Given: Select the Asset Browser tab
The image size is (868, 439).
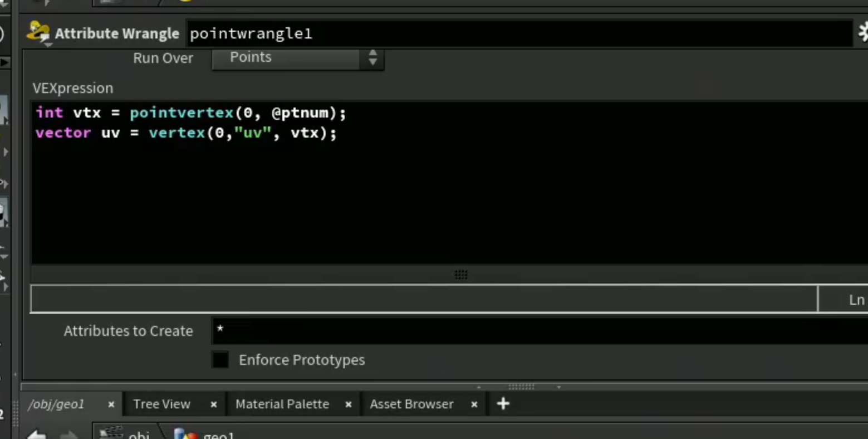Looking at the screenshot, I should point(411,404).
